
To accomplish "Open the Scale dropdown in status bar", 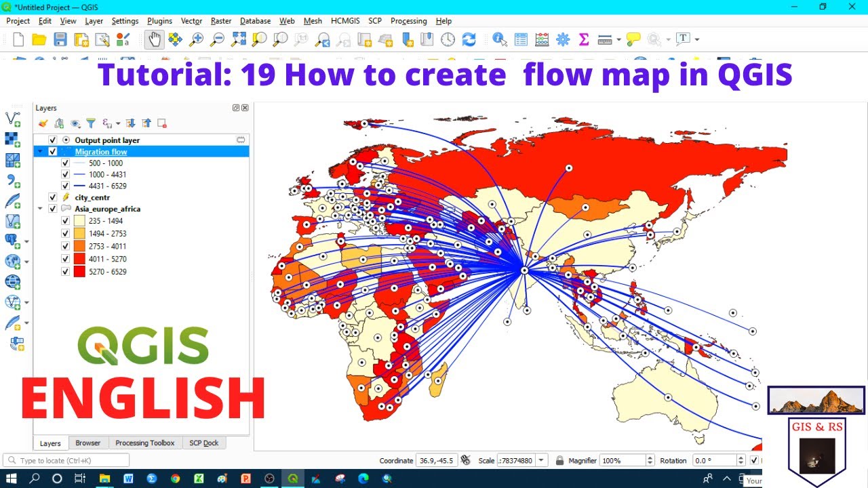I will coord(541,460).
